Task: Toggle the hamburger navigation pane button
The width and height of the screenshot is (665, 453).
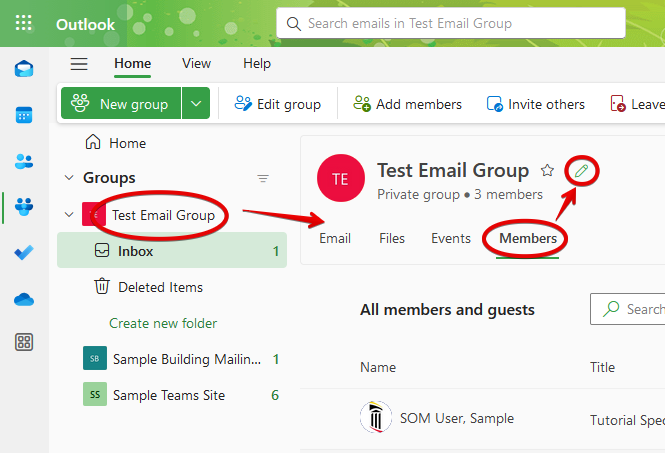Action: tap(79, 64)
